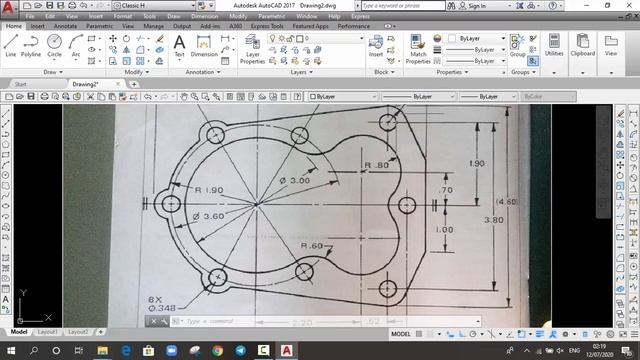Screen dimensions: 640x360
Task: Expand the Modify panel
Action: [137, 72]
